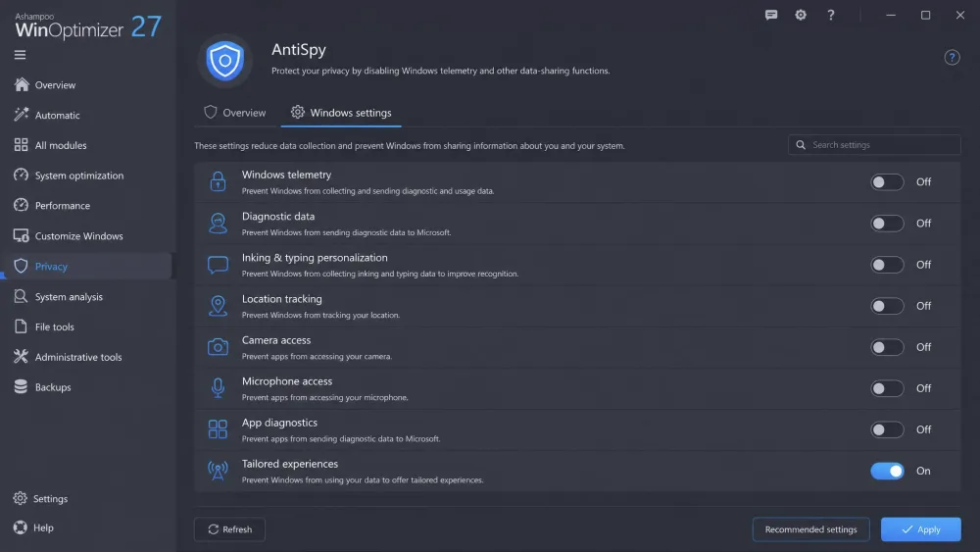Click the large AntiSpy shield logo
Viewport: 980px width, 552px height.
225,61
